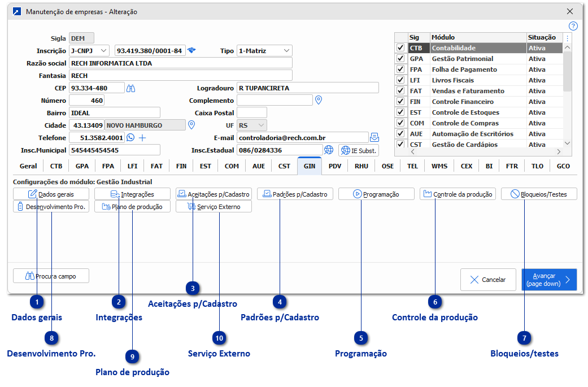The width and height of the screenshot is (588, 387).
Task: Open Bloqueios/Testes
Action: point(539,194)
